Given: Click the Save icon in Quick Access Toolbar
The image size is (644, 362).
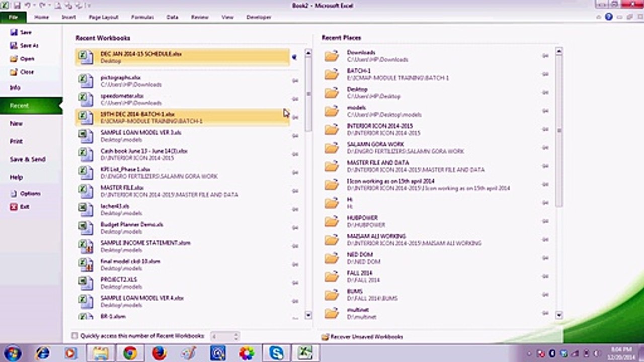Looking at the screenshot, I should pyautogui.click(x=18, y=6).
